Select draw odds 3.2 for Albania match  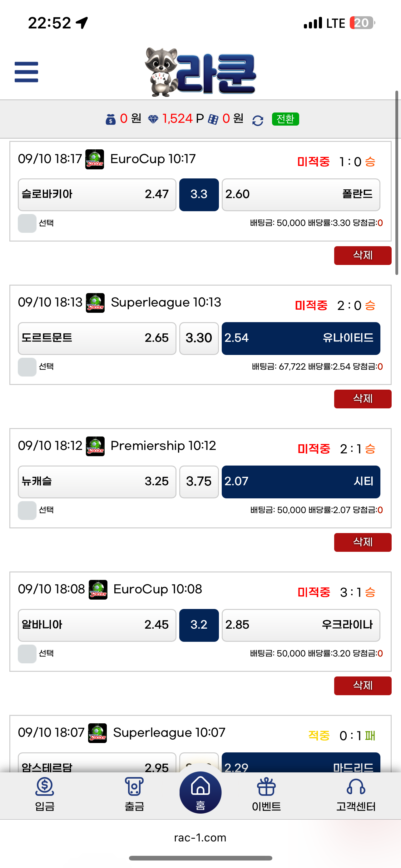coord(199,625)
